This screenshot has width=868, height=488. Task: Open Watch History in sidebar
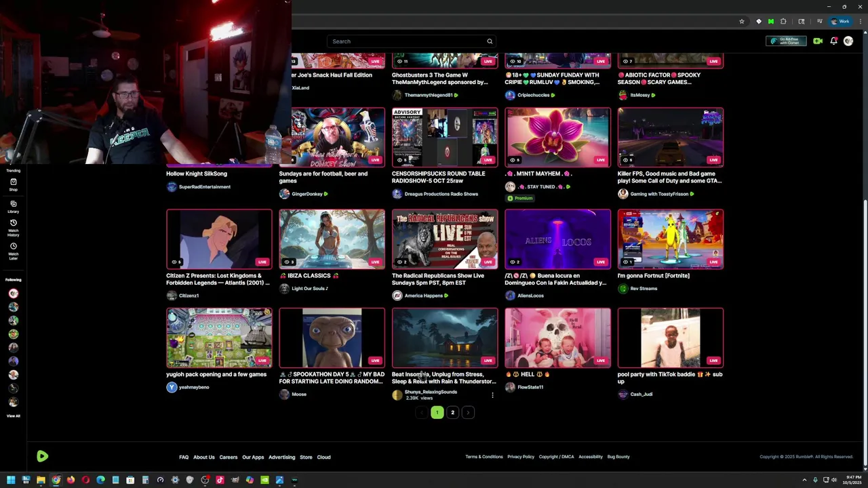(x=13, y=227)
